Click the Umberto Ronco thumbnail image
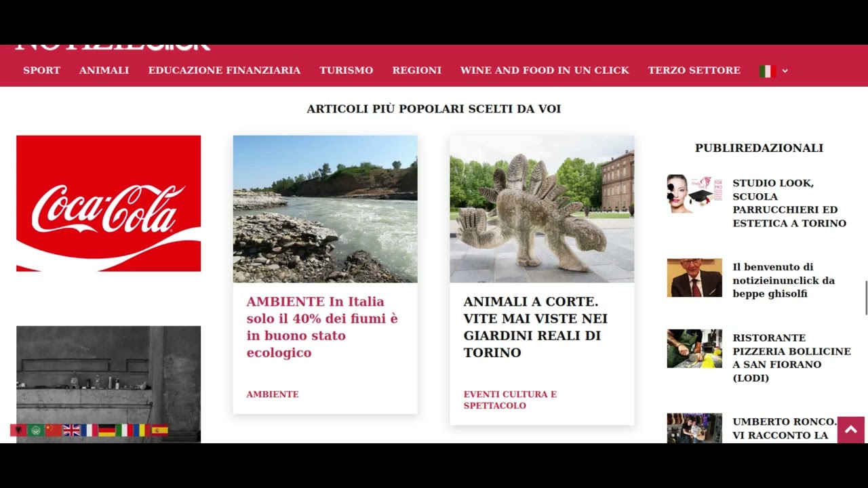Screen dimensions: 868x488 [x=694, y=428]
